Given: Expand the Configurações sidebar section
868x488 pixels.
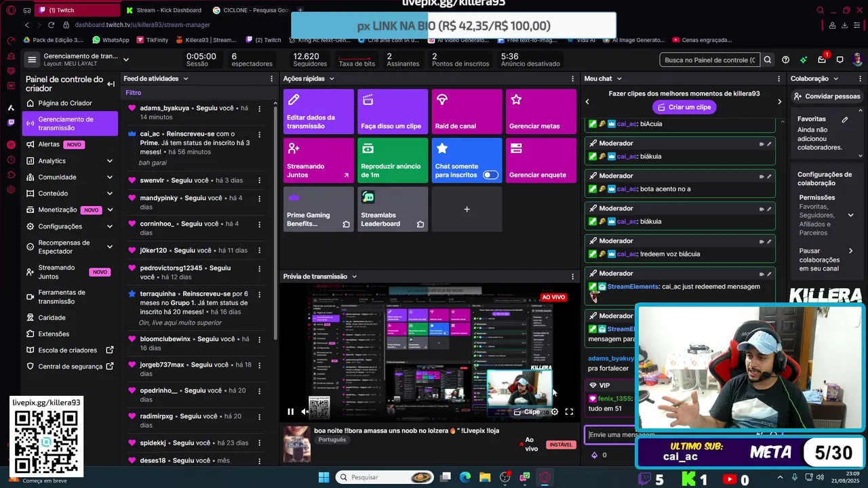Looking at the screenshot, I should pyautogui.click(x=110, y=226).
